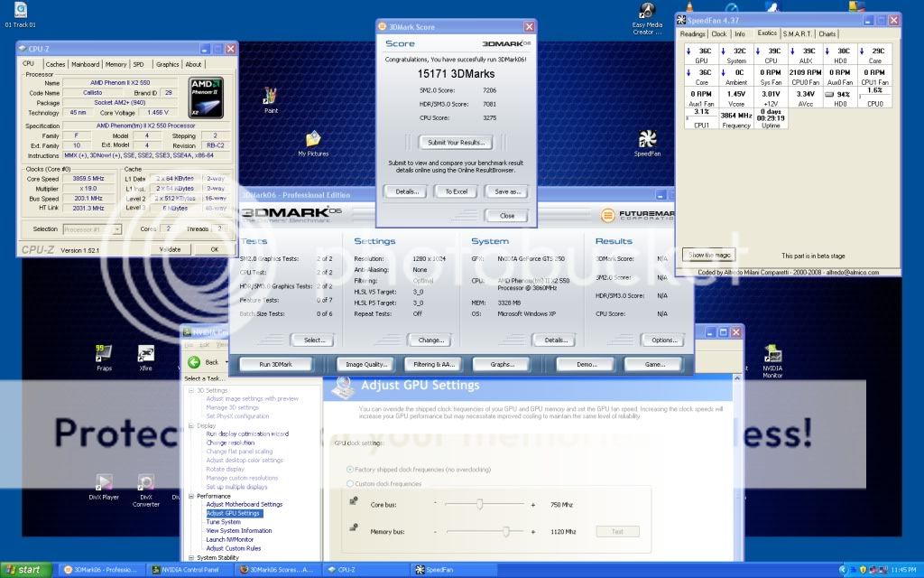Viewport: 924px width, 578px height.
Task: Click Show the magic button in SpeedFan
Action: pos(709,256)
